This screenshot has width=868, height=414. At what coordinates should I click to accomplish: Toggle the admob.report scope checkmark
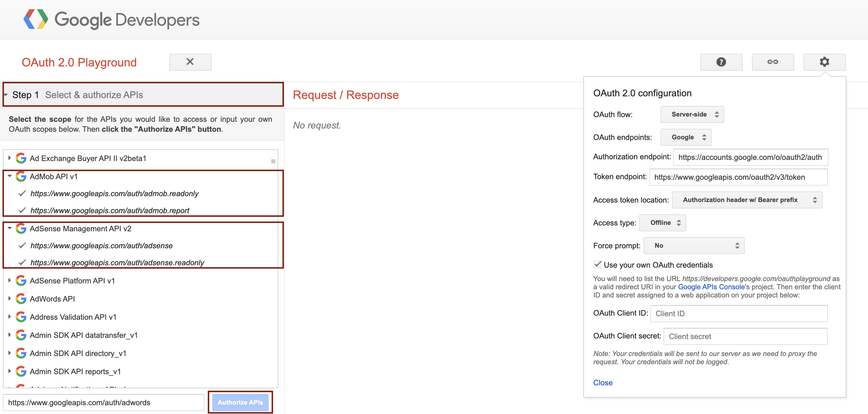click(x=22, y=210)
